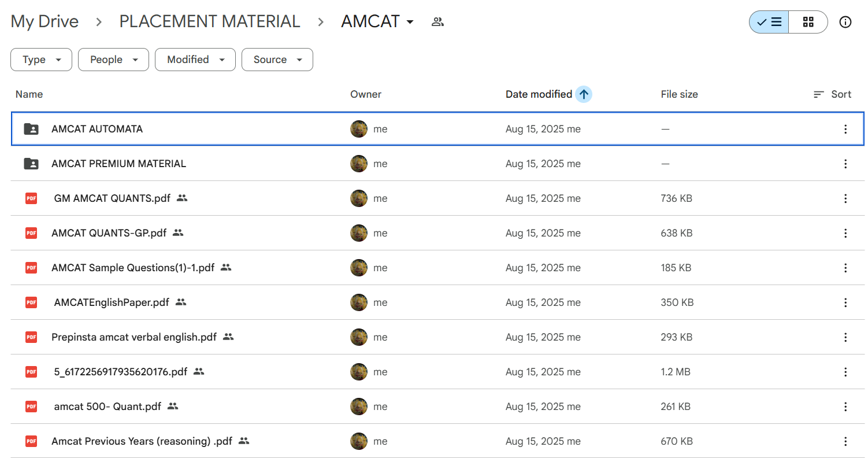Switch to grid layout view
The width and height of the screenshot is (868, 458).
808,22
